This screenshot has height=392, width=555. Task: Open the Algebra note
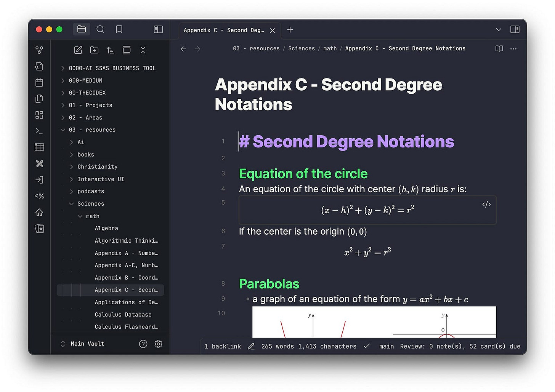tap(106, 229)
